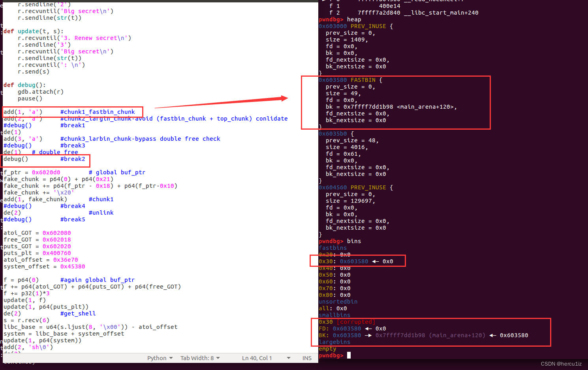Click 'size = 1409,' in terminal
588x370 pixels.
(347, 40)
